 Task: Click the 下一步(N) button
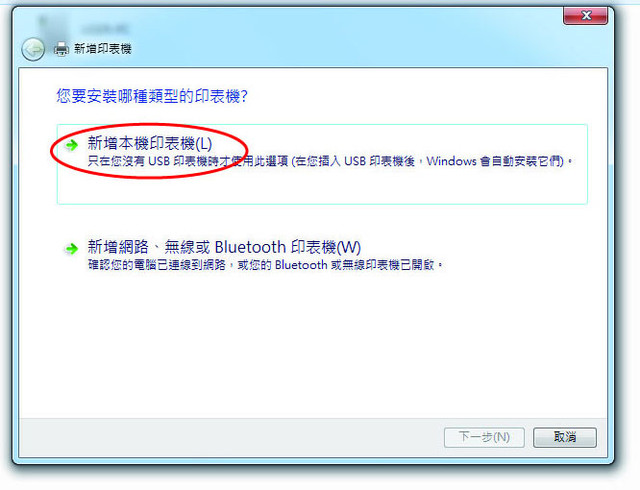[484, 437]
